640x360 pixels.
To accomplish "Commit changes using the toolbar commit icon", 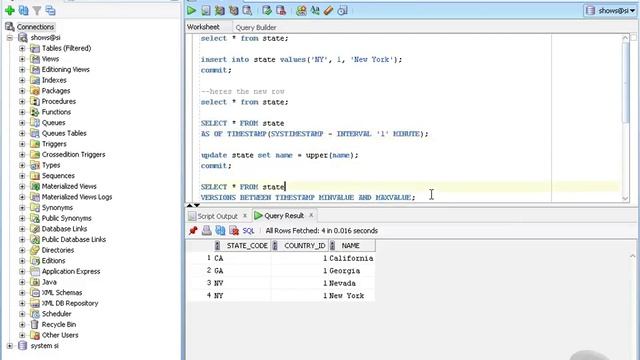I will point(267,10).
